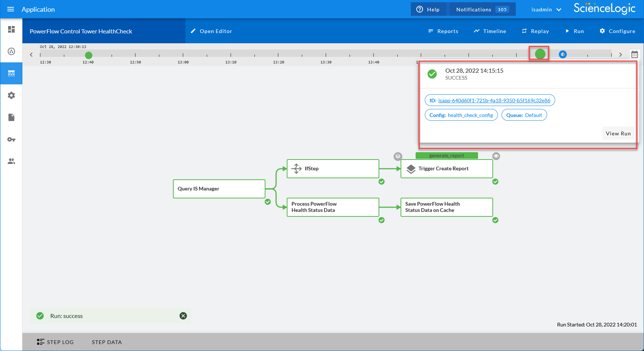Open the Configurations gear in sidebar
This screenshot has height=351, width=644.
pyautogui.click(x=11, y=95)
